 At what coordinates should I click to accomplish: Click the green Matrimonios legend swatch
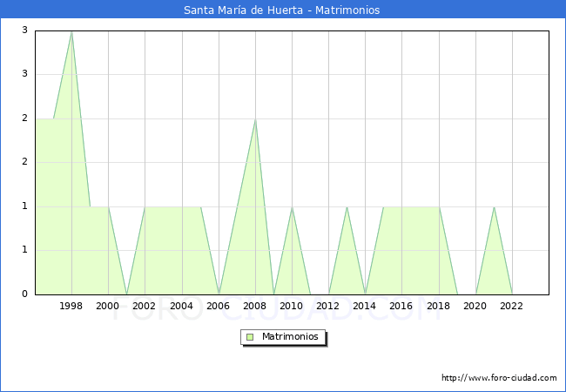[249, 337]
